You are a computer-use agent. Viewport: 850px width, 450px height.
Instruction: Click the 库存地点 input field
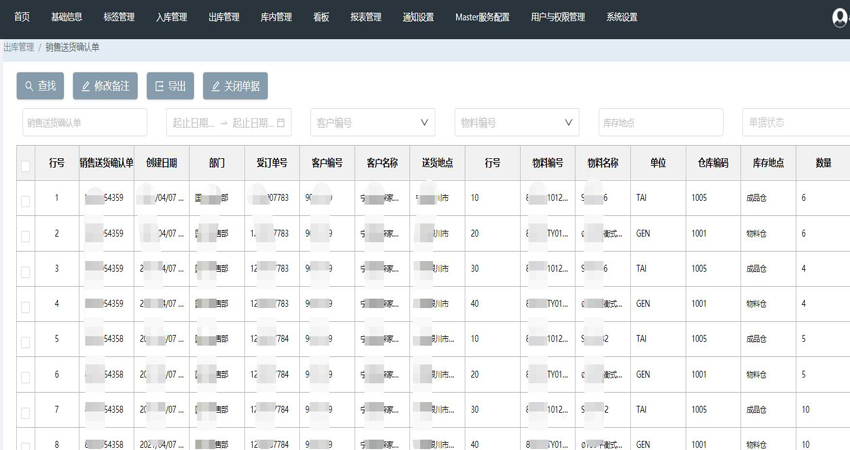point(660,123)
